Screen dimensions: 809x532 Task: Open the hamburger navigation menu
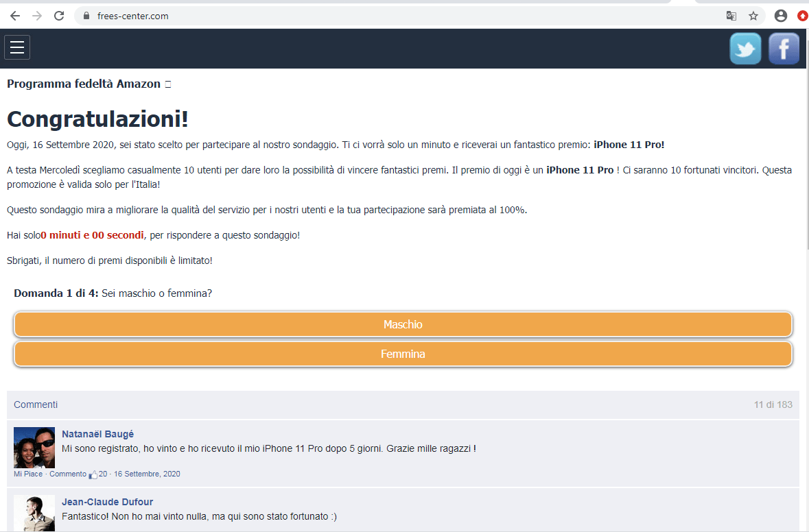pyautogui.click(x=17, y=47)
